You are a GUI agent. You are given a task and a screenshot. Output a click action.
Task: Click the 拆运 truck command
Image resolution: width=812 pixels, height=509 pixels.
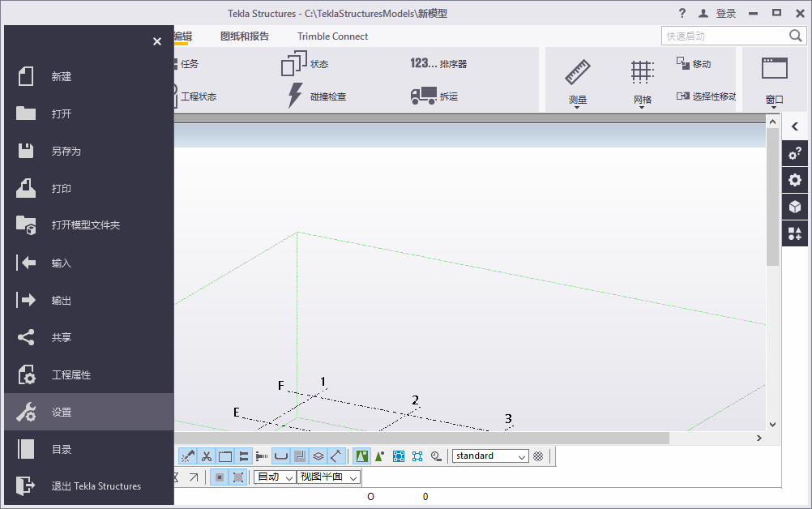coord(434,96)
